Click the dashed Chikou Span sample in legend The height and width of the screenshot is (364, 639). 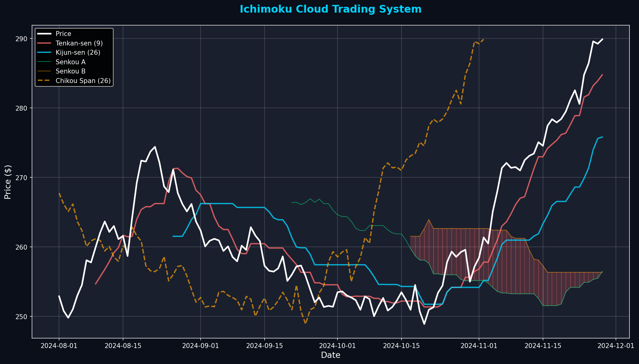click(x=44, y=81)
